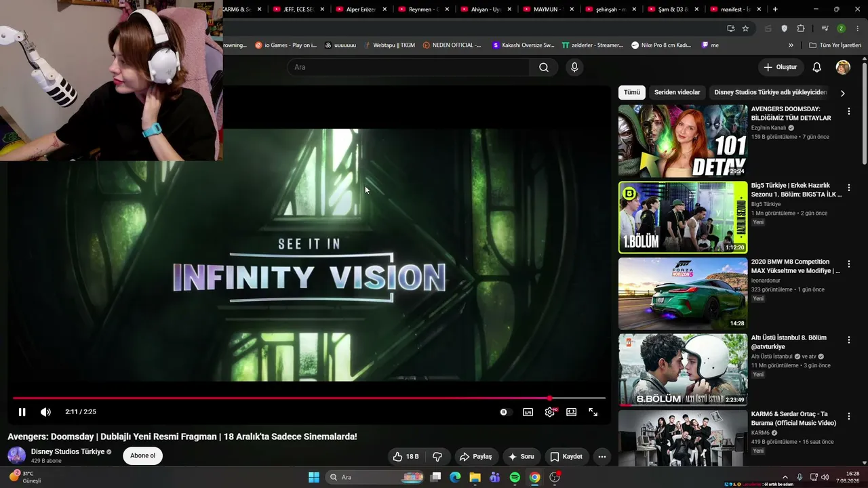The height and width of the screenshot is (488, 868).
Task: Open the AVENGERS DOOMSDAY 101 DETAY video thumbnail
Action: click(683, 141)
